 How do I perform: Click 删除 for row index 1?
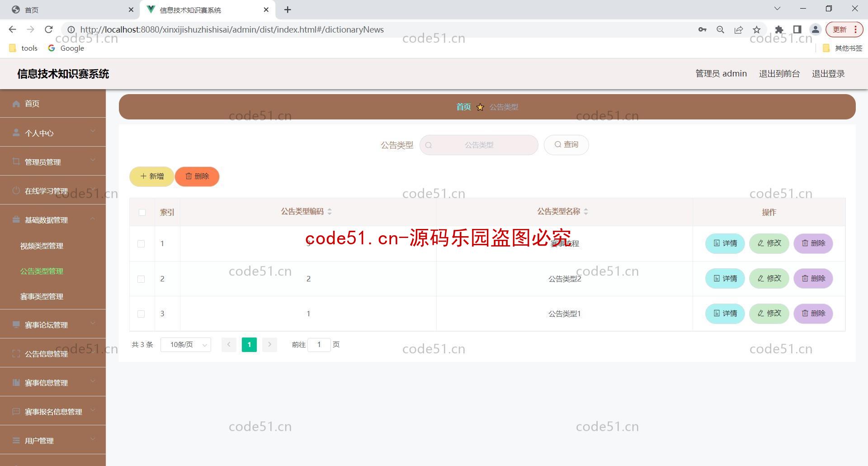click(x=813, y=243)
